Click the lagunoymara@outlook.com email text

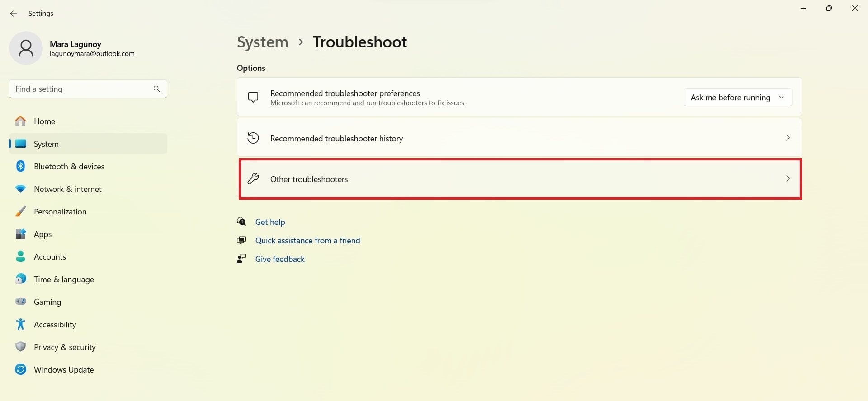point(92,53)
